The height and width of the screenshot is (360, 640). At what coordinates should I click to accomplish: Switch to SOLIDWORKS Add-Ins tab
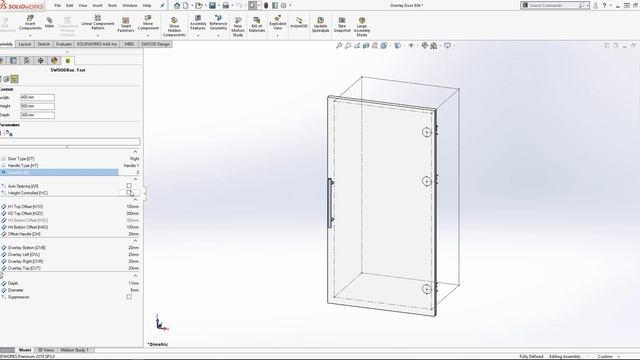[x=97, y=44]
